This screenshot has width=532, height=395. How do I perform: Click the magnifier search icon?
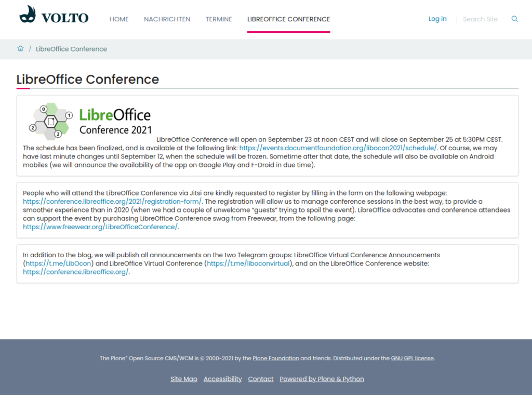[514, 19]
